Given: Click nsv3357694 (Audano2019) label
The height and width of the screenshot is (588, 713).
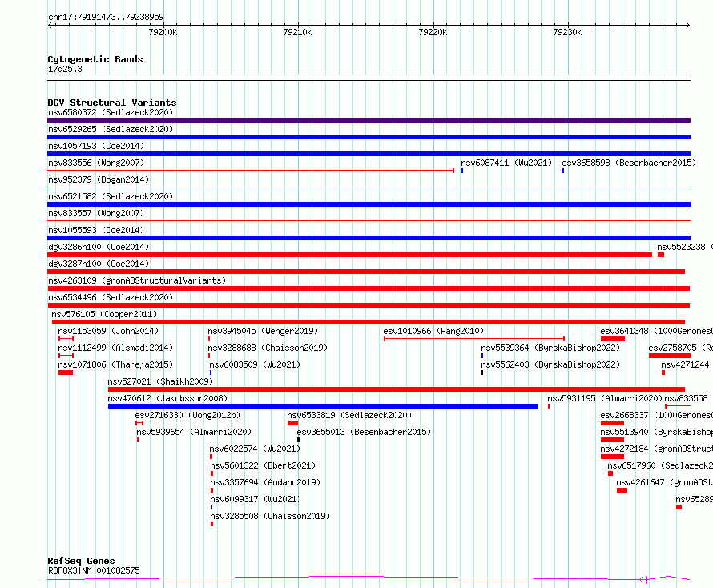Looking at the screenshot, I should point(265,482).
